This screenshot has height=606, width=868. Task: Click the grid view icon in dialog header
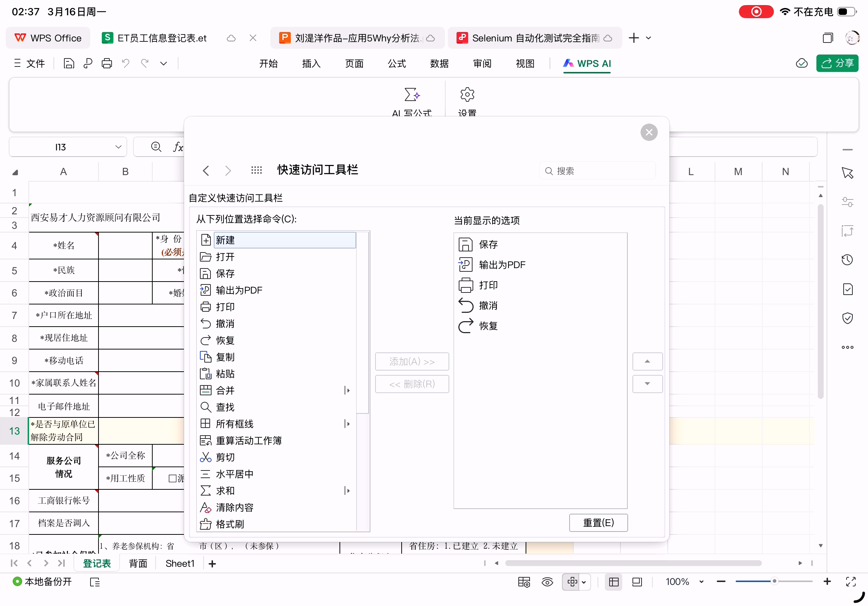(256, 170)
